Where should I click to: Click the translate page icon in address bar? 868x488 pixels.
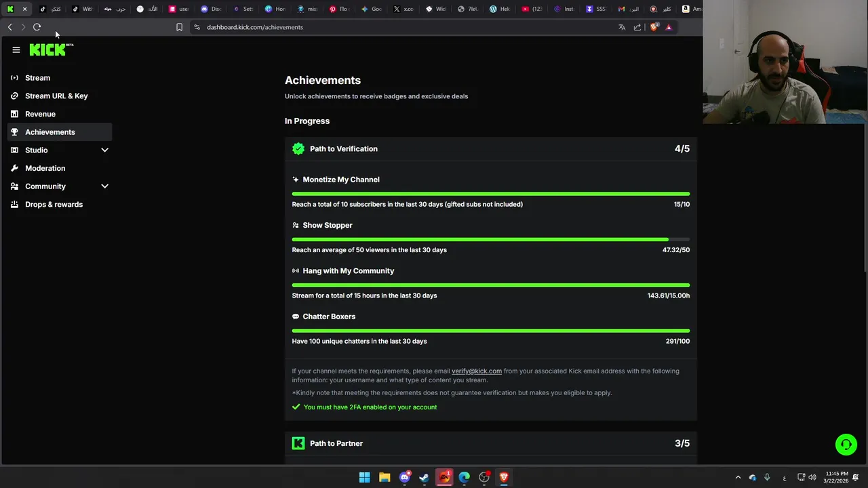[x=622, y=27]
